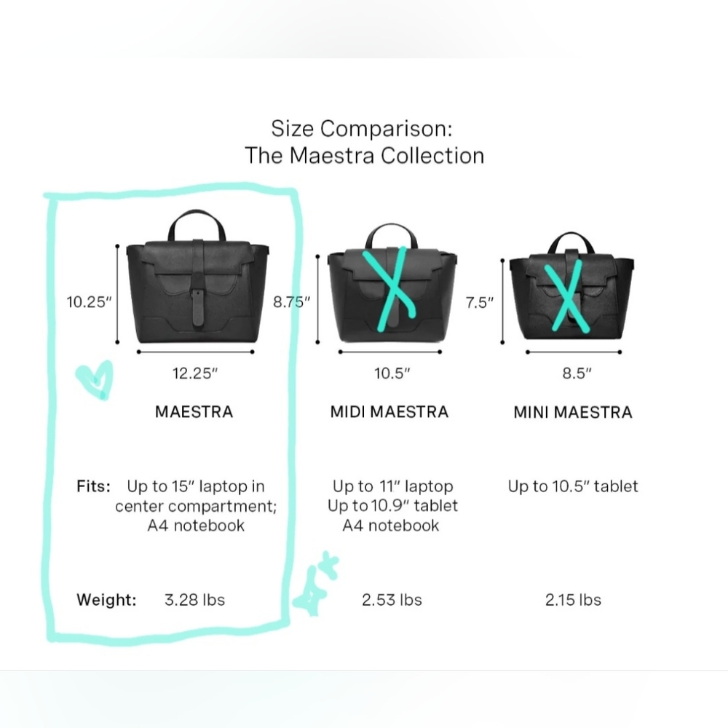Click the teal X over Mini bag

[566, 296]
